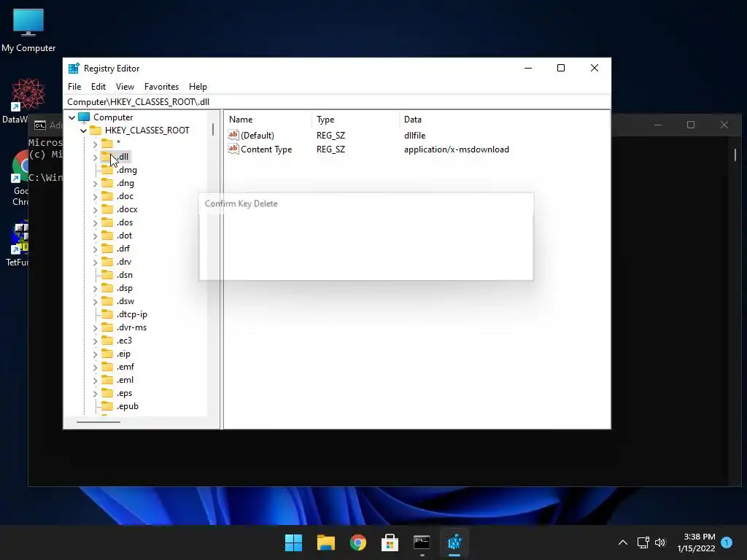Click the .dsp folder icon
The image size is (747, 560).
(107, 288)
